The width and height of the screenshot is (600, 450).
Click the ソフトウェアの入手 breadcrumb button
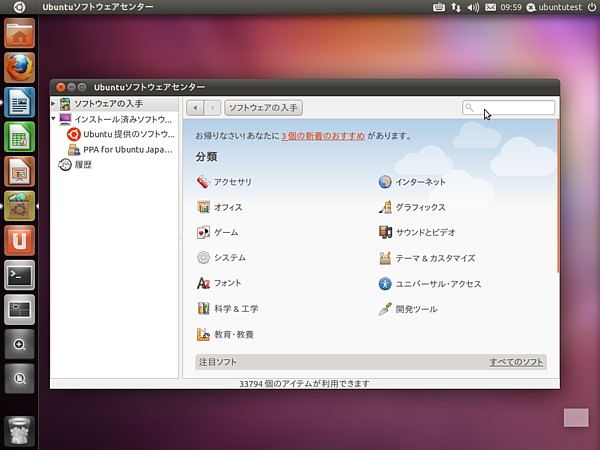pyautogui.click(x=263, y=108)
